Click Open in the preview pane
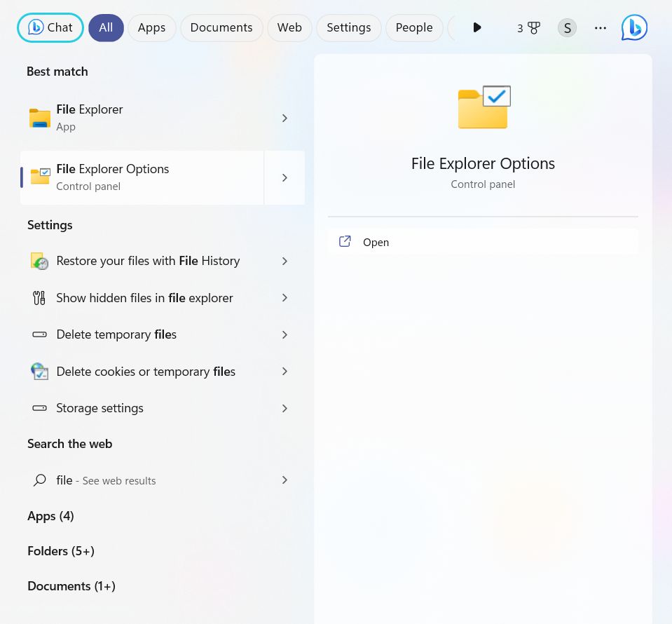The width and height of the screenshot is (672, 624). (x=483, y=243)
